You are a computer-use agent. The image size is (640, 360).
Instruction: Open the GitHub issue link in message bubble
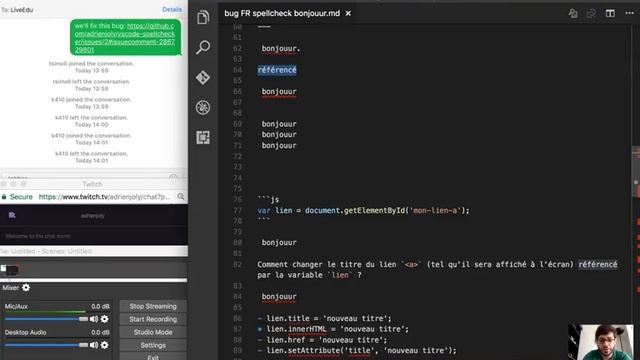[125, 38]
